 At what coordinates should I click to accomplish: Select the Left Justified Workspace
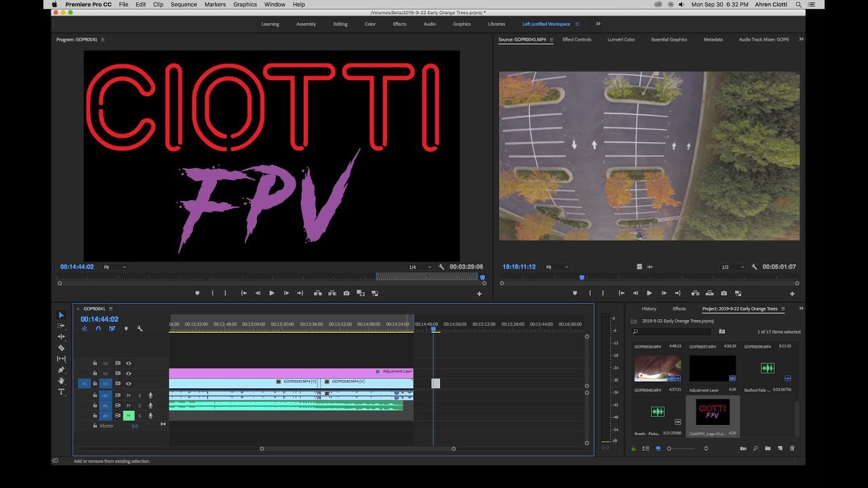pyautogui.click(x=547, y=24)
